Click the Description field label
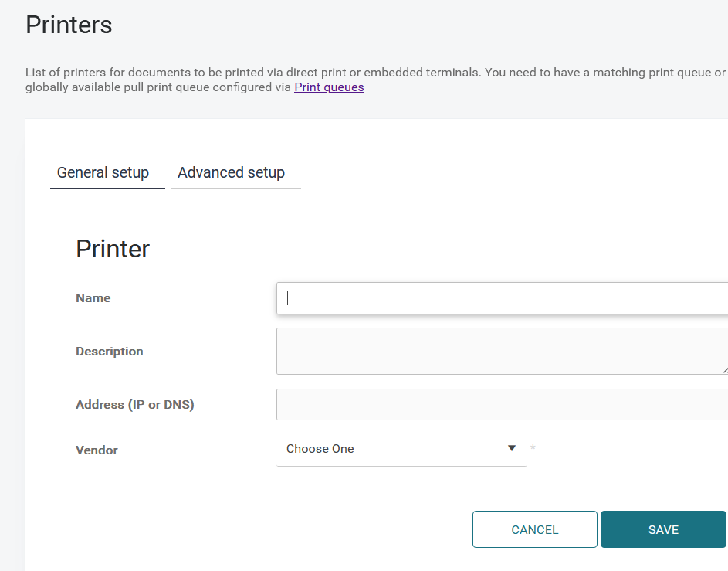The width and height of the screenshot is (728, 571). click(110, 352)
